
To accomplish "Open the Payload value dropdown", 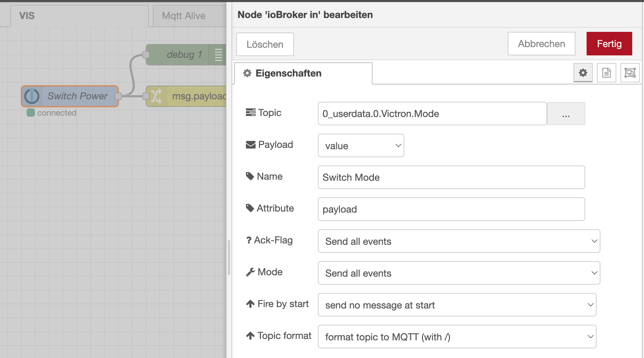I will tap(361, 145).
